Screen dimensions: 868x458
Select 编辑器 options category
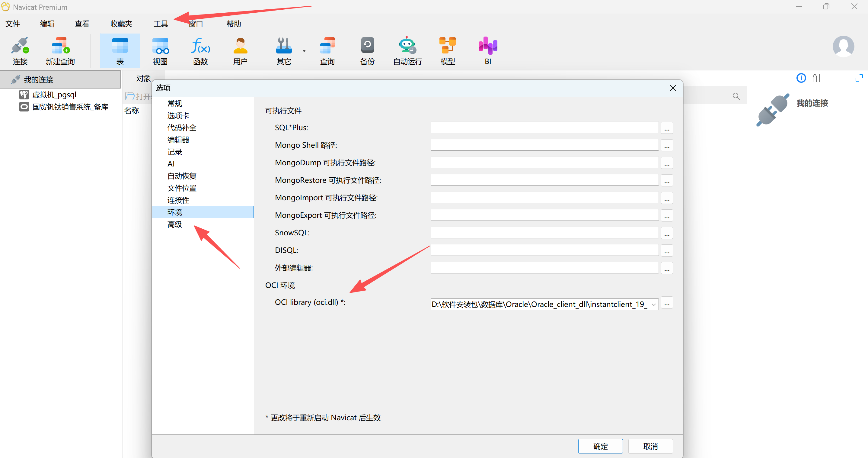click(203, 140)
